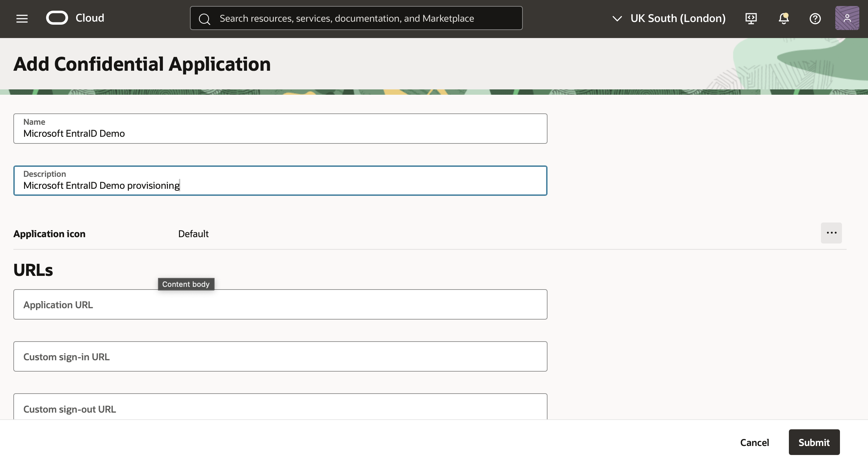Screen dimensions: 868x465
Task: Expand the UK South (London) region list
Action: coord(678,18)
